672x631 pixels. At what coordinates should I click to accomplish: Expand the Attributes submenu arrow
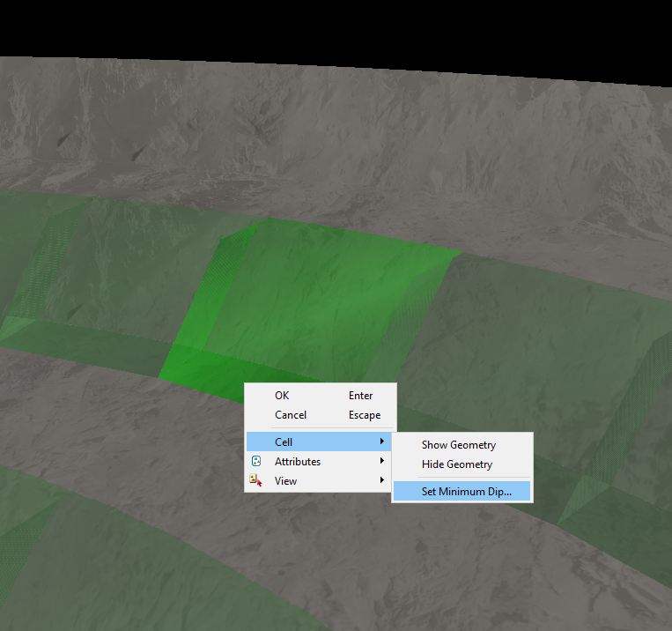tap(382, 461)
